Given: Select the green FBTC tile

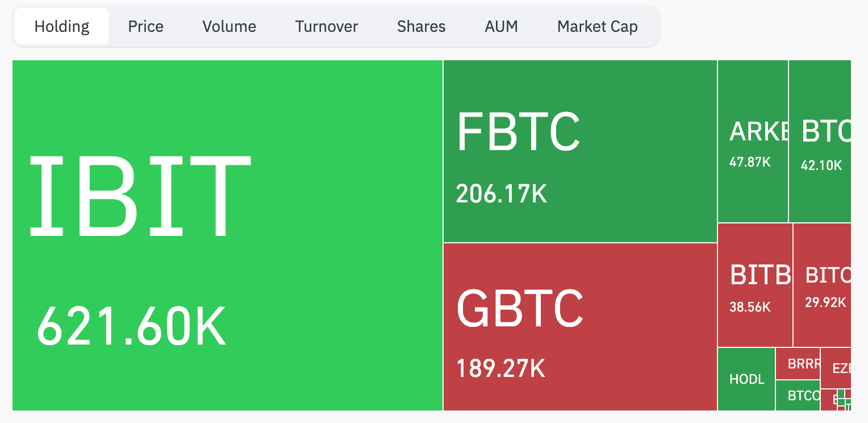Looking at the screenshot, I should (580, 151).
